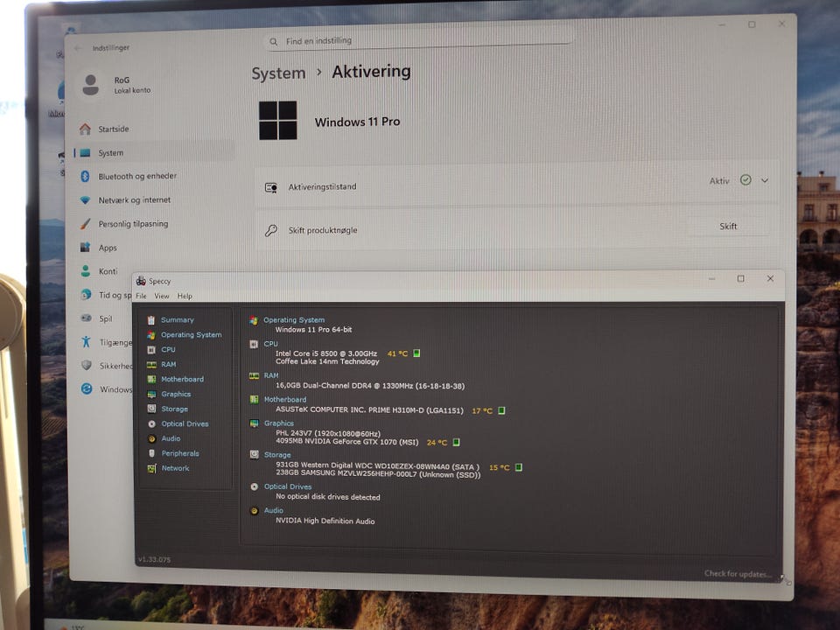Click the back arrow in Settings window

[x=78, y=48]
